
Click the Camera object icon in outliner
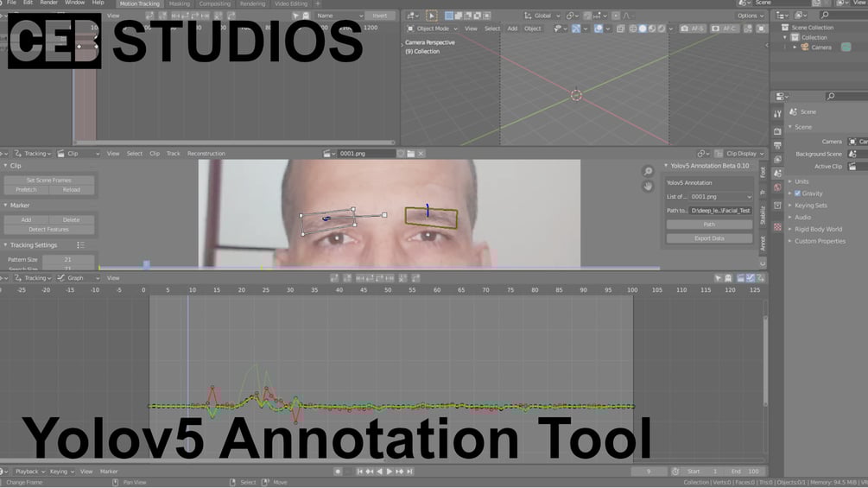point(804,48)
